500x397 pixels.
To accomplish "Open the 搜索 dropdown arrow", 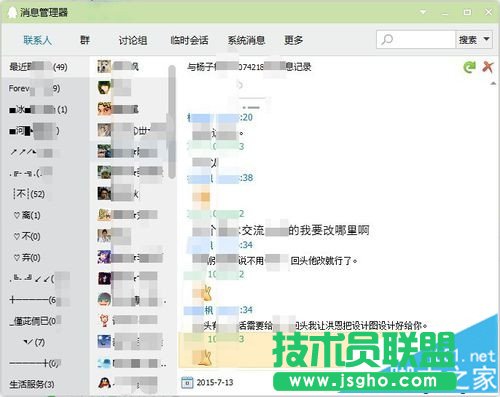I will pos(486,39).
